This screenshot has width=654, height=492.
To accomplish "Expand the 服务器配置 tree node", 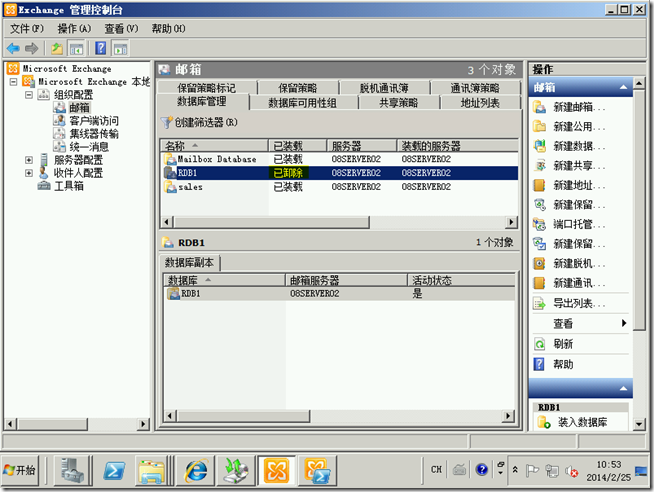I will (x=29, y=160).
